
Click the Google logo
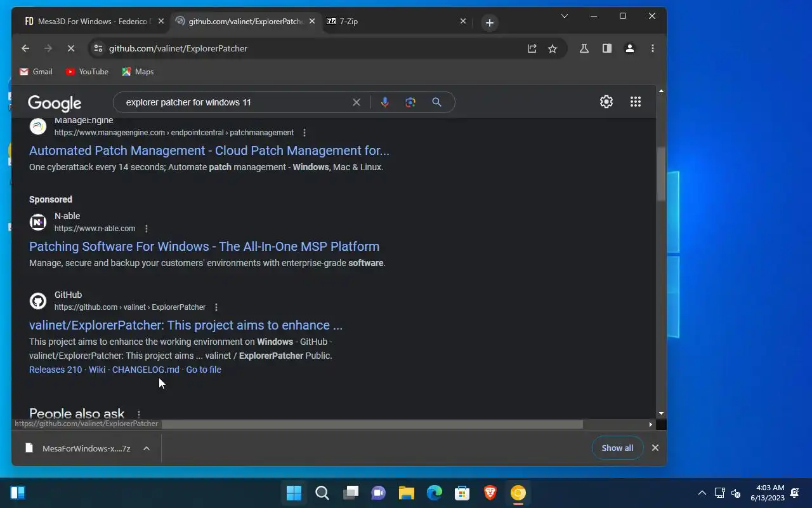point(55,103)
